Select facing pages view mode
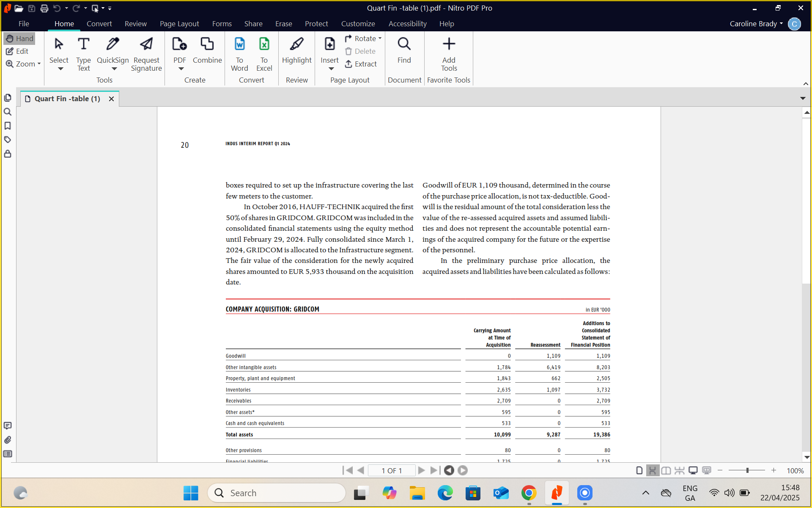This screenshot has width=812, height=508. point(666,470)
